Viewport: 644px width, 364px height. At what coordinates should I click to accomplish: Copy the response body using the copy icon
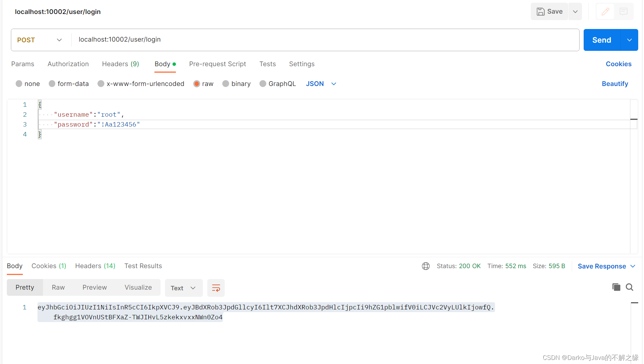[616, 287]
